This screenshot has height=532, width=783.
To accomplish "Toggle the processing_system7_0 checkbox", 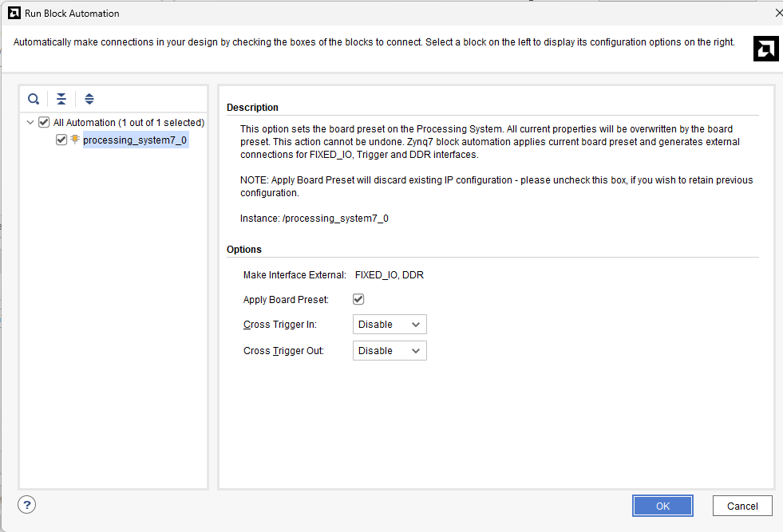I will [x=61, y=140].
